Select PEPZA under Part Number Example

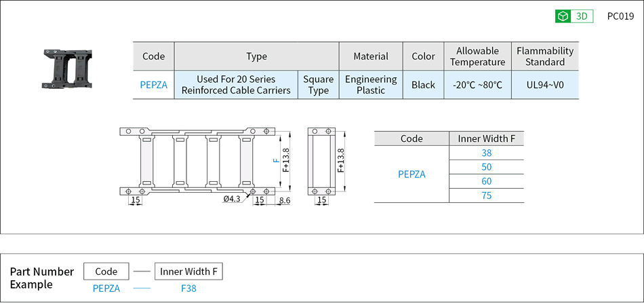[x=106, y=288]
